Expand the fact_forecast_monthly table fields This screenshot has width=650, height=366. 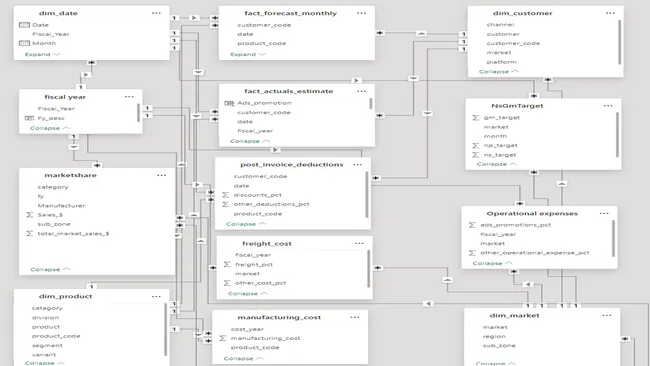248,54
